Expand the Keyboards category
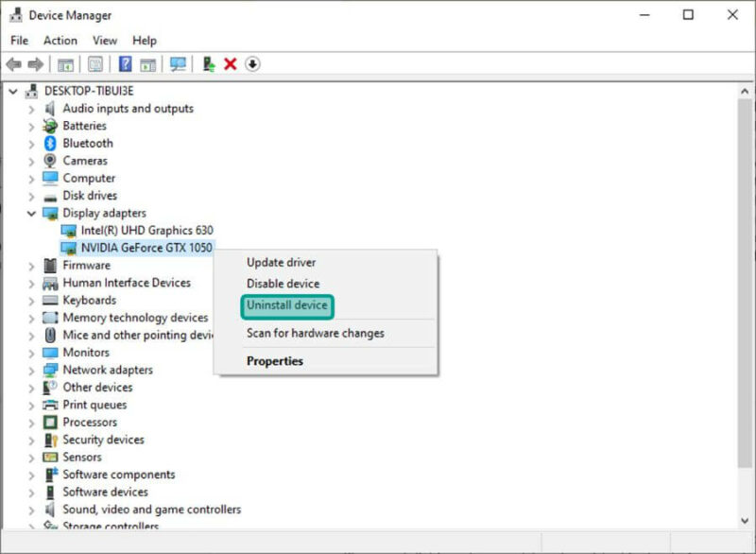This screenshot has height=554, width=756. pos(31,301)
